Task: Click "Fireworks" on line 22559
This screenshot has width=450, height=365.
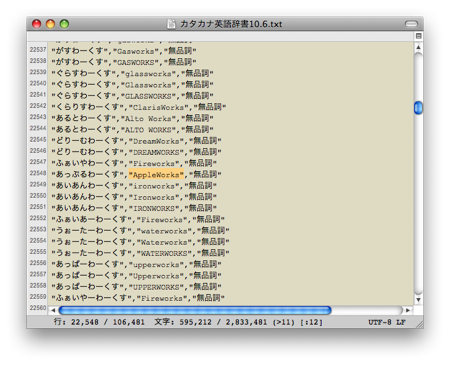Action: [162, 299]
